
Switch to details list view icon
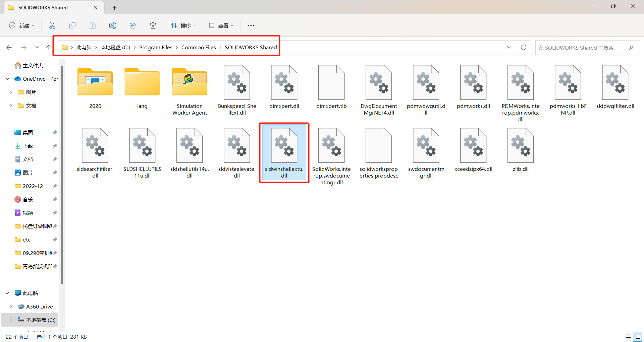tap(628, 337)
